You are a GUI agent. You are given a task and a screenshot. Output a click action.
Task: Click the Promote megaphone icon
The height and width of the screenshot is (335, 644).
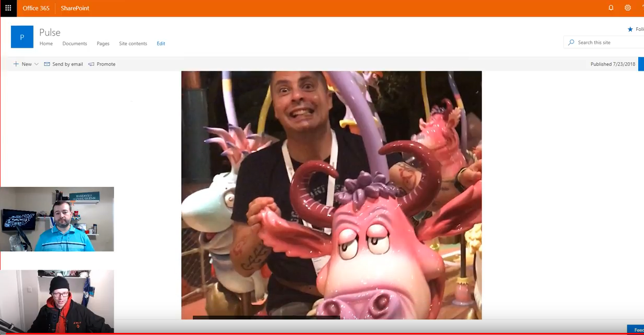(x=92, y=64)
